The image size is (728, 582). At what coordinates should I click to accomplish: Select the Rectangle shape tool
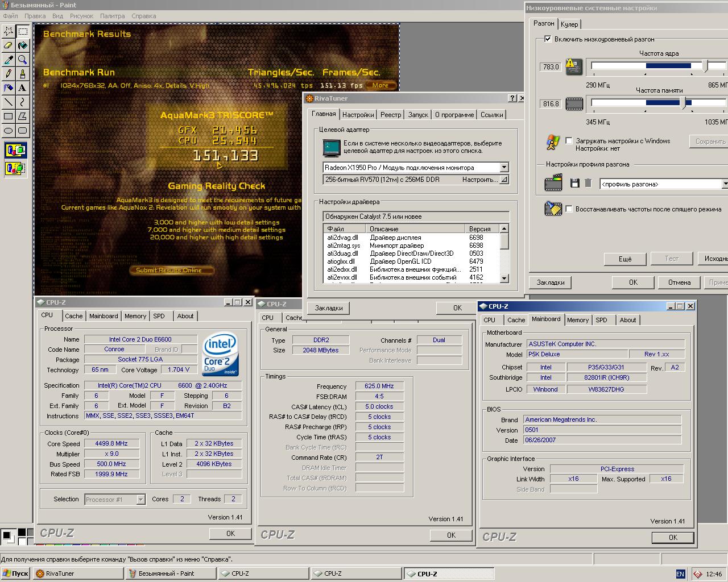[x=9, y=117]
